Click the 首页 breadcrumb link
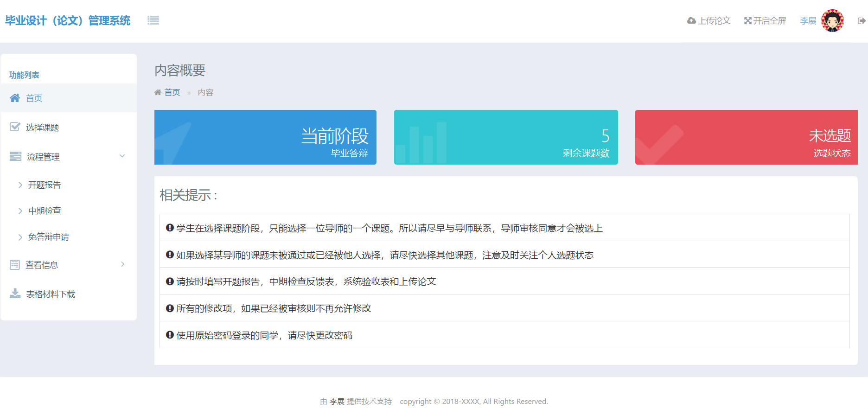The image size is (868, 409). click(172, 92)
